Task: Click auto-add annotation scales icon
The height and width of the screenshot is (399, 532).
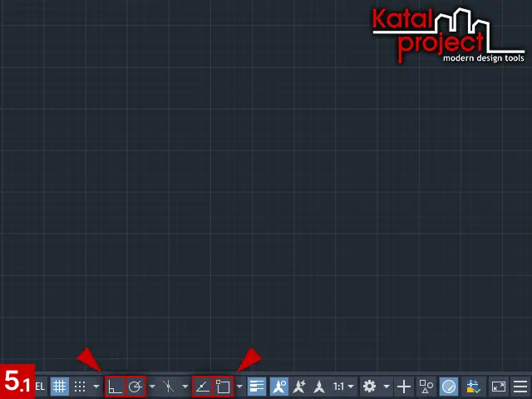Action: pyautogui.click(x=299, y=387)
